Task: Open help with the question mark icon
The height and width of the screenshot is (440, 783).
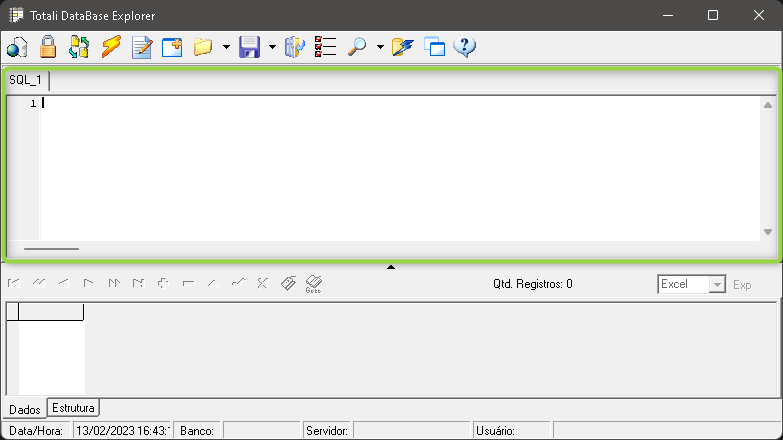Action: click(464, 47)
